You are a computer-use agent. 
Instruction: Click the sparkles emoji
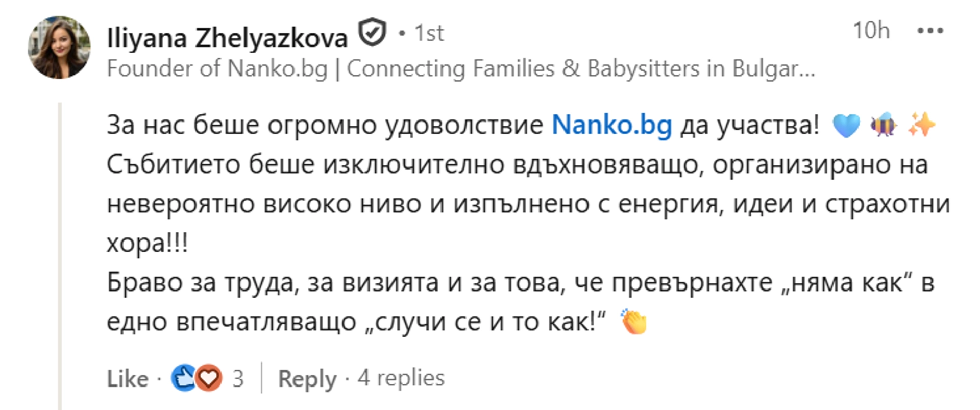click(x=921, y=125)
